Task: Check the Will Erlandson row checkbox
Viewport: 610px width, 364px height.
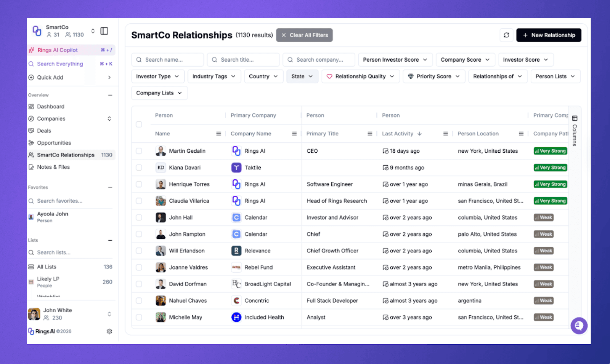Action: (139, 251)
